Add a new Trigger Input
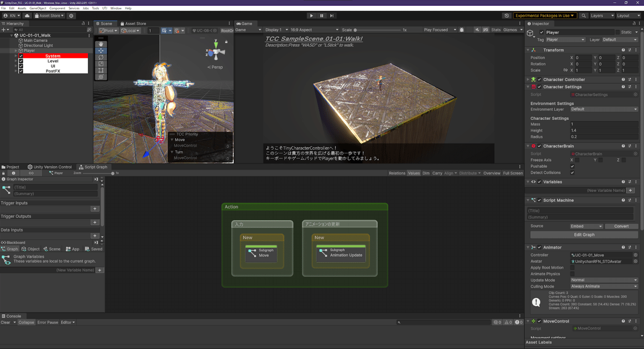 (x=95, y=209)
